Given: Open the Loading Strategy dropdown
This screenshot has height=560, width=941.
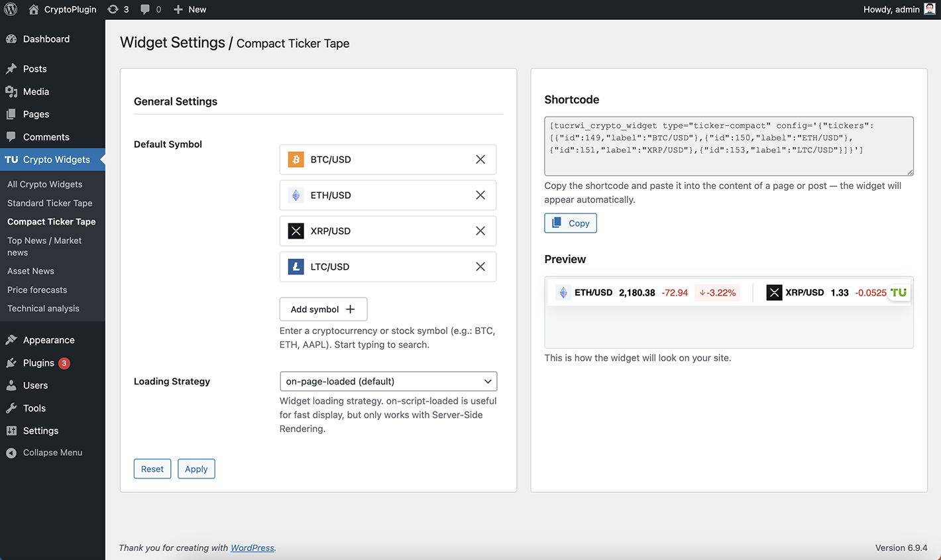Looking at the screenshot, I should (x=388, y=381).
